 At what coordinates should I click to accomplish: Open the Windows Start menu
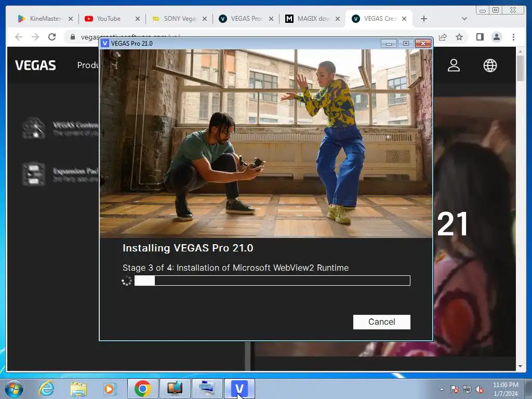pyautogui.click(x=14, y=389)
